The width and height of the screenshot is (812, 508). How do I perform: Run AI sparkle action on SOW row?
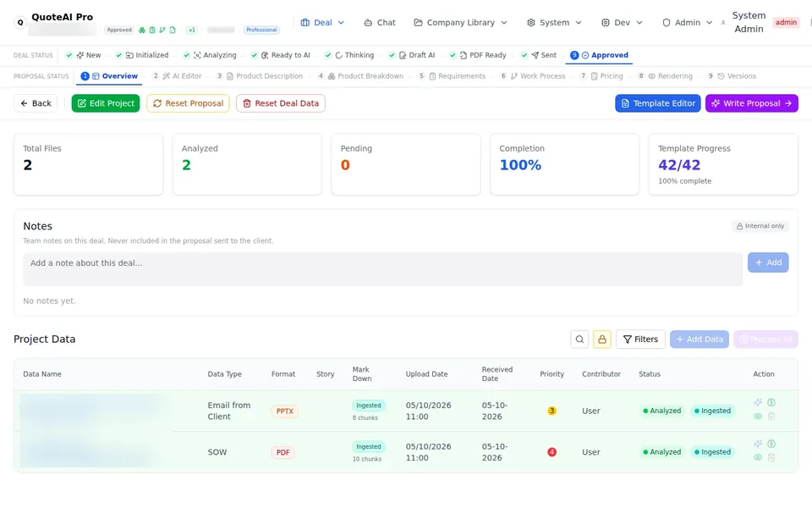tap(758, 444)
